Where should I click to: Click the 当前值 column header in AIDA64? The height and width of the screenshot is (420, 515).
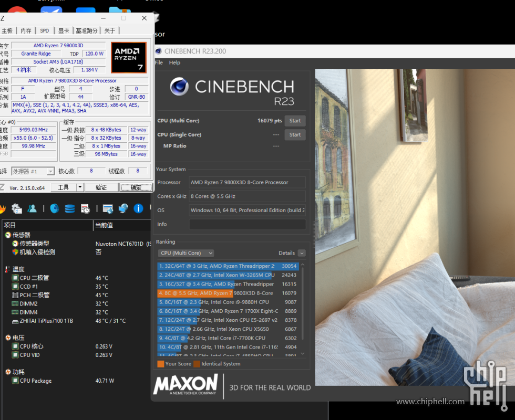click(122, 225)
